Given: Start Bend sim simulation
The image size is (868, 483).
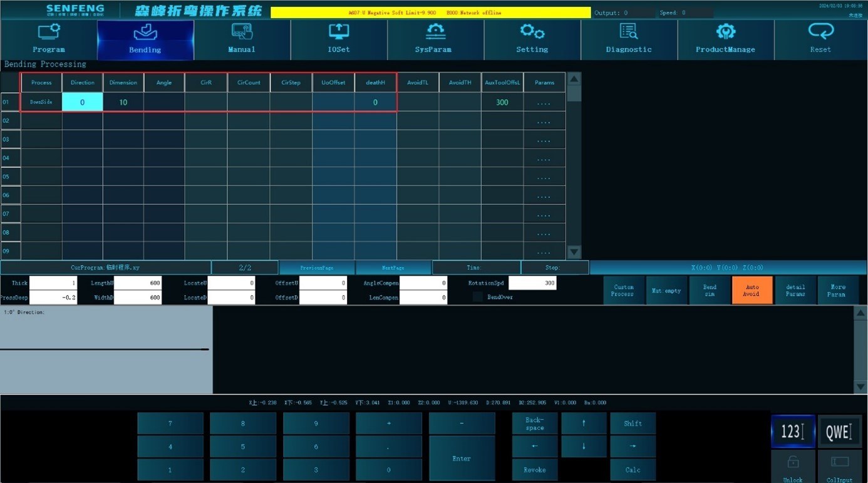Looking at the screenshot, I should [710, 290].
